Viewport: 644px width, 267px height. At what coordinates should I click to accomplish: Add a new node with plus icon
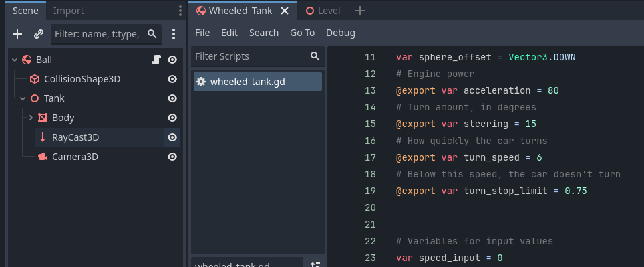17,34
